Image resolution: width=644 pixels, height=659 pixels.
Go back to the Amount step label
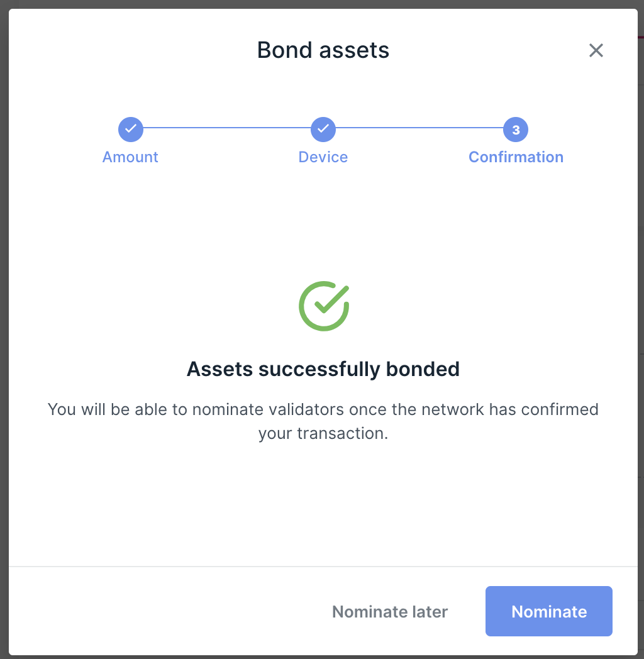pyautogui.click(x=130, y=157)
